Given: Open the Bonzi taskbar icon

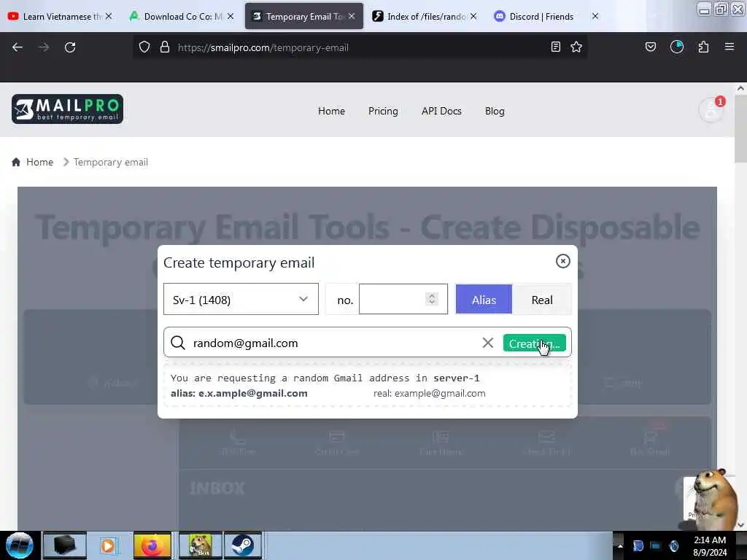Looking at the screenshot, I should coord(200,545).
